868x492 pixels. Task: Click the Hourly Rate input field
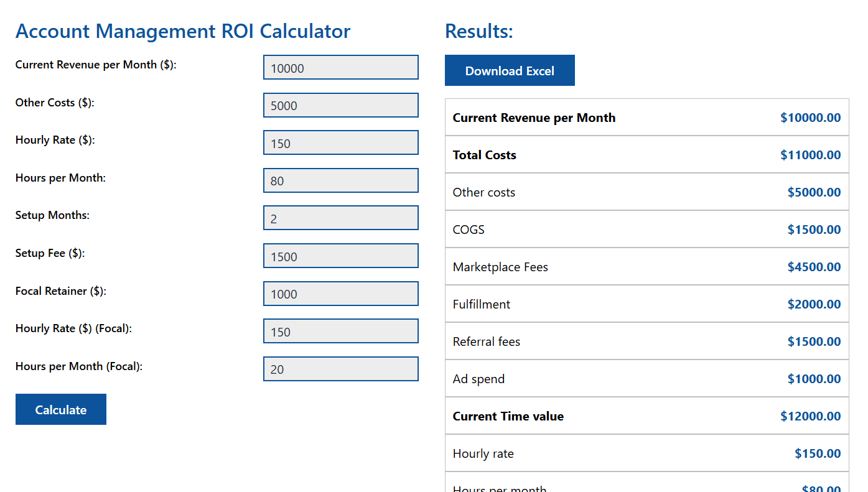pos(340,142)
